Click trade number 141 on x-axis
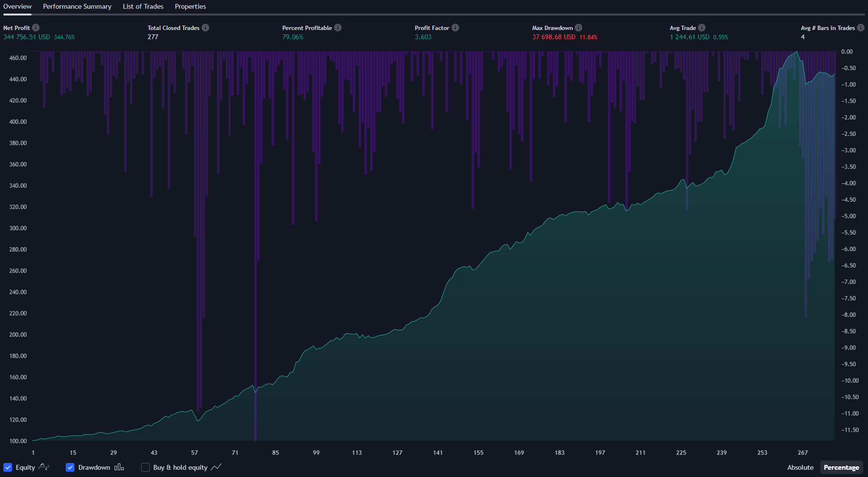This screenshot has height=477, width=868. (x=438, y=453)
